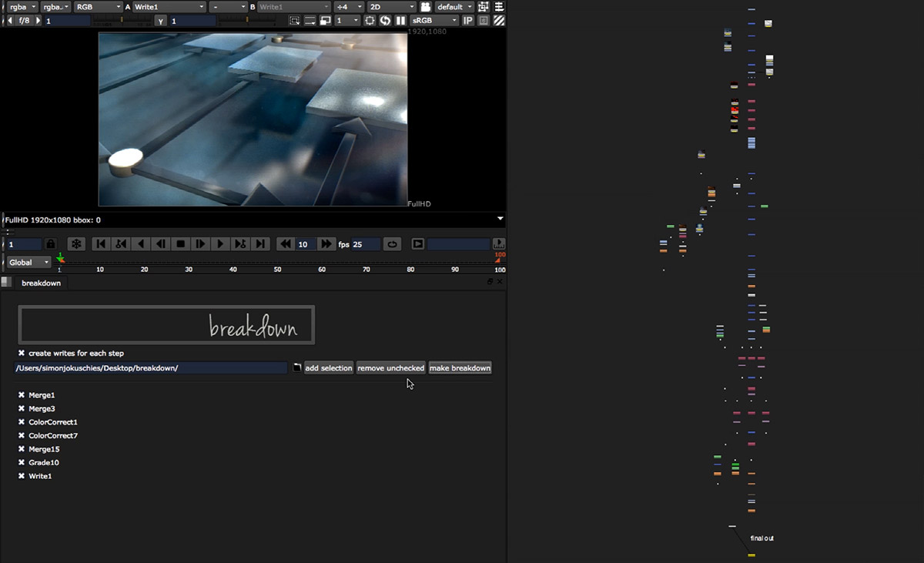924x563 pixels.
Task: Open the folder browser for breakdown path
Action: pyautogui.click(x=296, y=368)
